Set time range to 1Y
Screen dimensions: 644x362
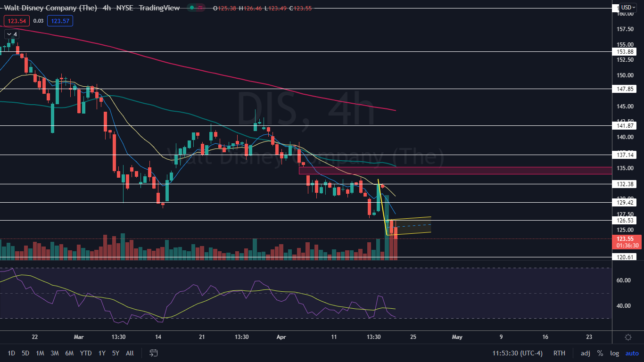click(102, 353)
